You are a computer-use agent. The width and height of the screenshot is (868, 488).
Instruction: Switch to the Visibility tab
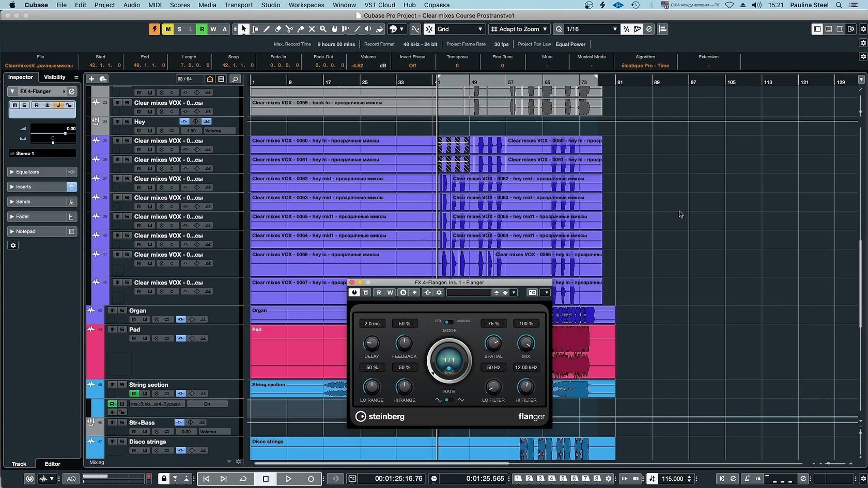(x=55, y=77)
